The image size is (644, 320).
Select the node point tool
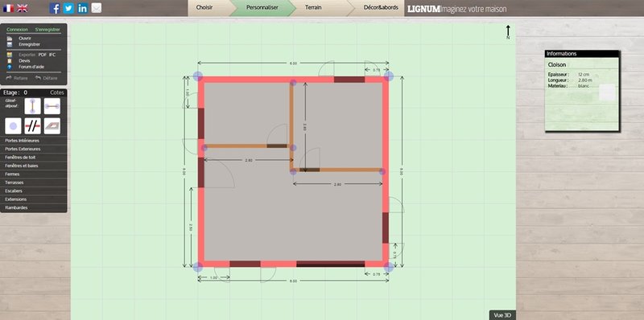(x=13, y=126)
